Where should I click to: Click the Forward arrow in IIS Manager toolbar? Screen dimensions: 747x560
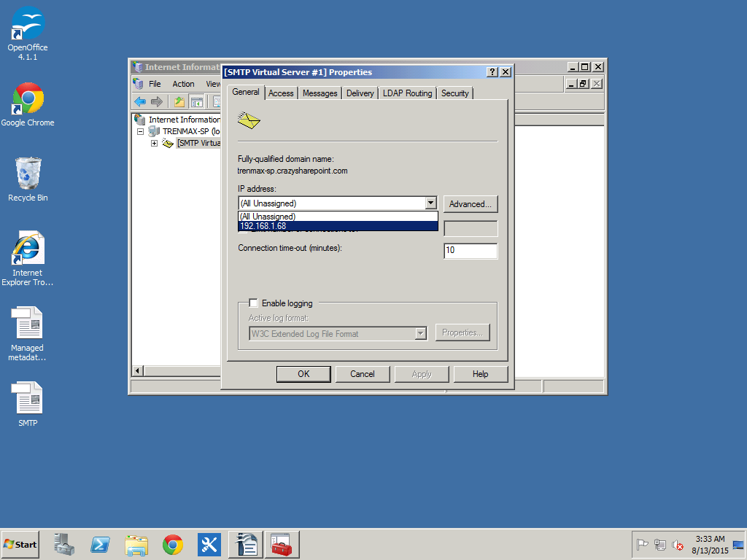[x=157, y=101]
